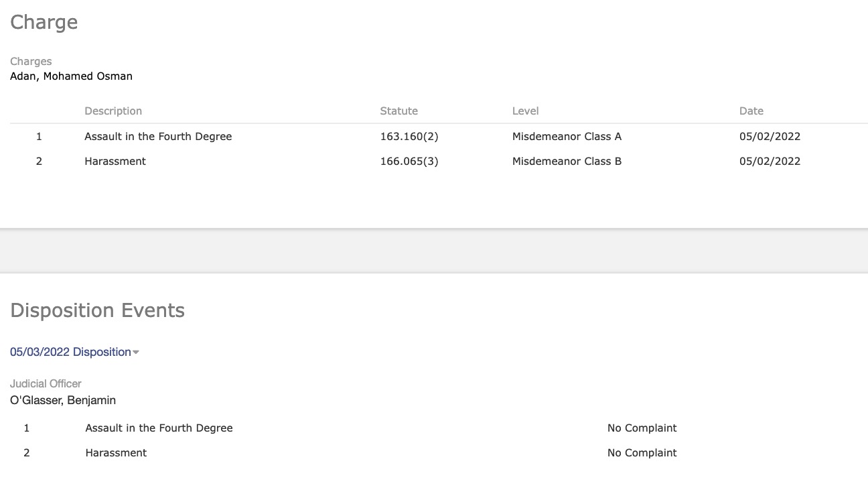The image size is (868, 502).
Task: Select statute 163.160(2)
Action: (x=409, y=137)
